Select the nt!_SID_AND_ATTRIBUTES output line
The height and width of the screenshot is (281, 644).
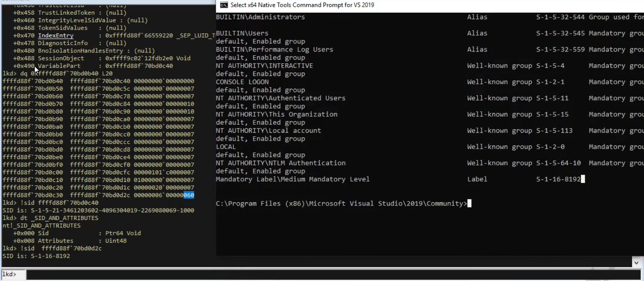pyautogui.click(x=42, y=225)
